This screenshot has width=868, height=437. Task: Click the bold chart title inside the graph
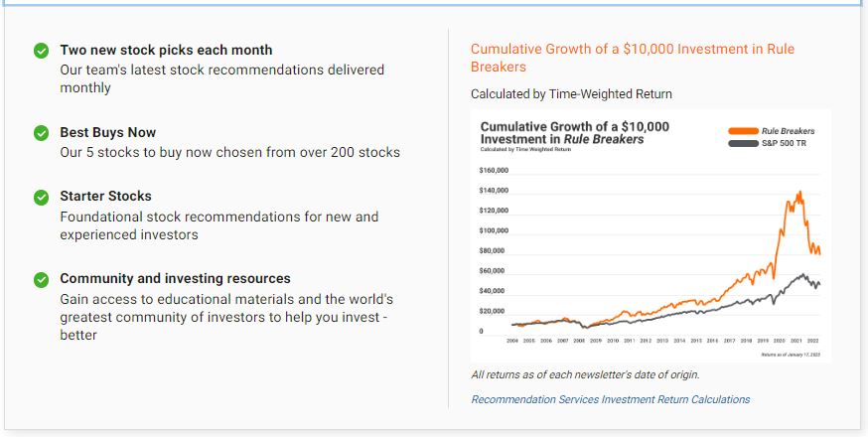click(574, 133)
